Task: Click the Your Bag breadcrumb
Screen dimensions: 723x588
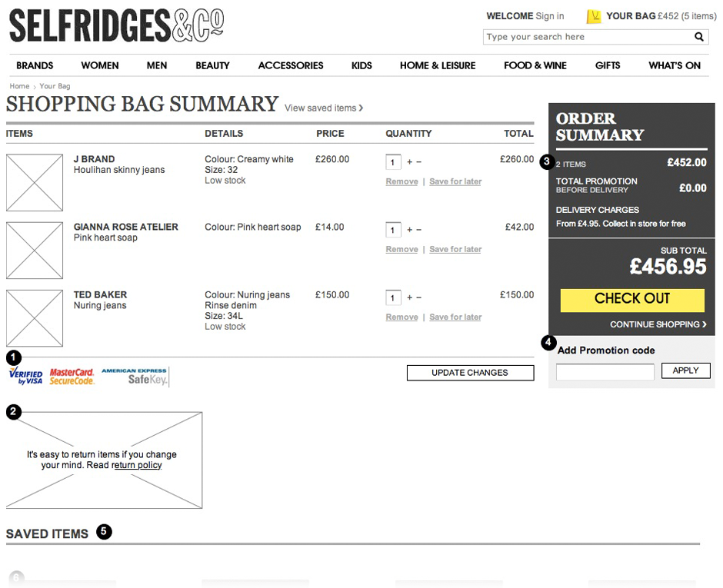Action: pos(55,86)
